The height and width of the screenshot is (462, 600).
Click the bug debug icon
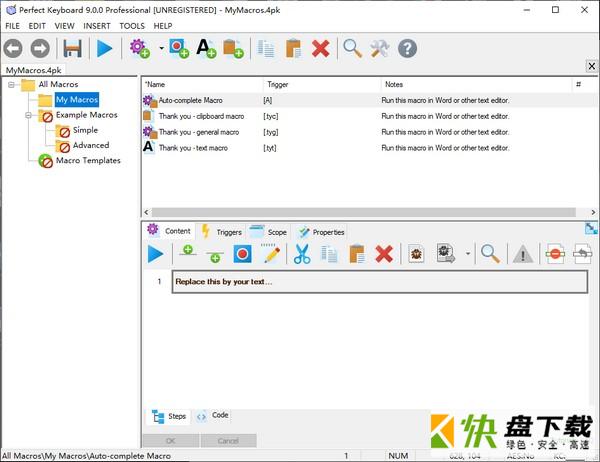coord(416,254)
